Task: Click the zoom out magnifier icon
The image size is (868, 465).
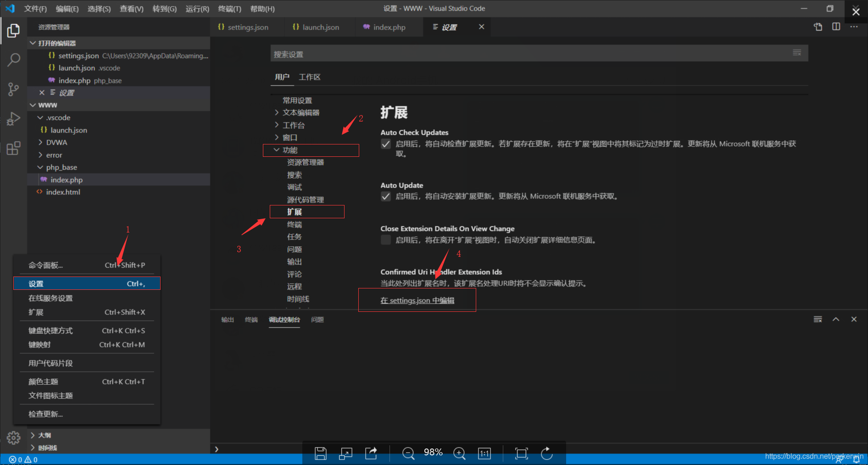Action: 408,454
